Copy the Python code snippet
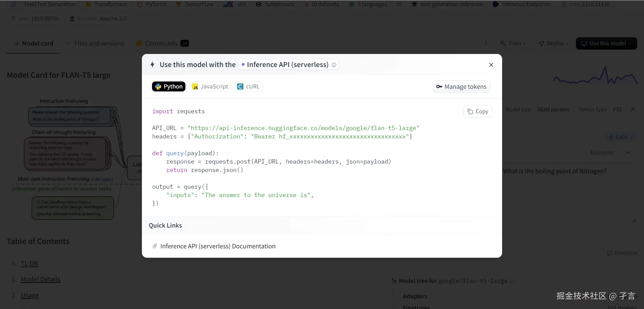 478,112
